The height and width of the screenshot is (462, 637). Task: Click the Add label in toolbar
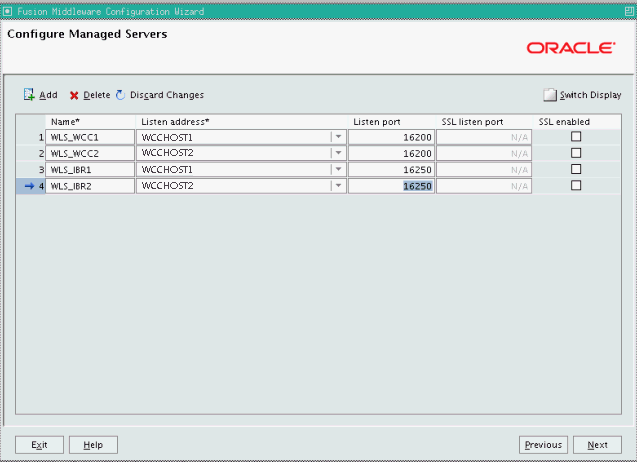pos(48,95)
